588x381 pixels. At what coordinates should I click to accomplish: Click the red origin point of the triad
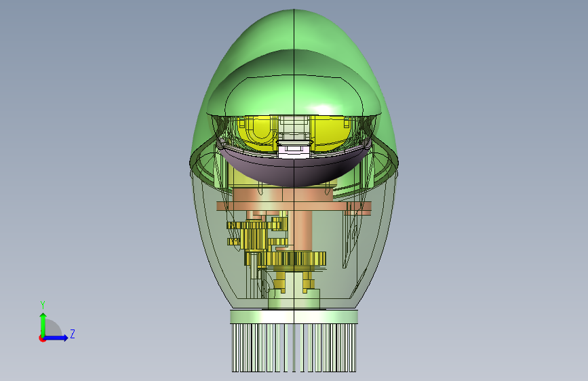42,338
